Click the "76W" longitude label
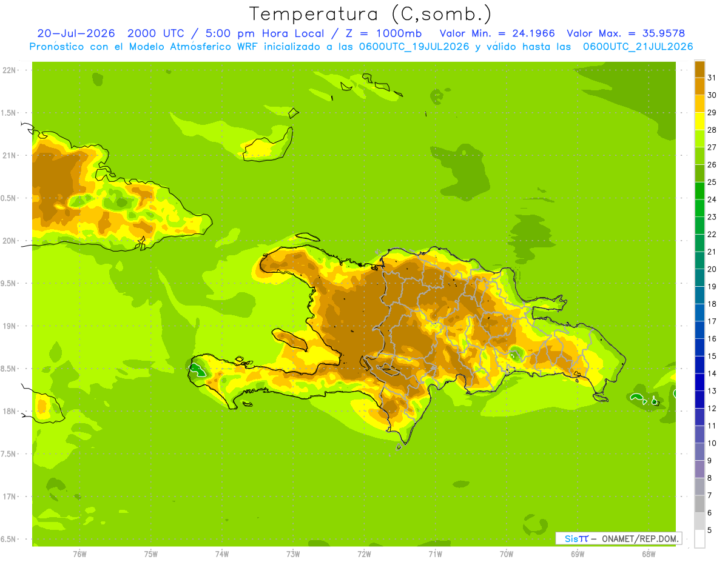Image resolution: width=728 pixels, height=562 pixels. (x=79, y=554)
